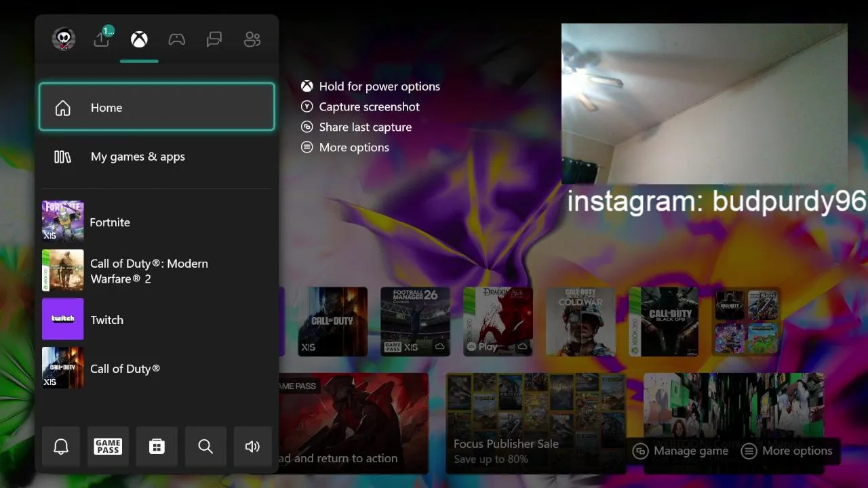The width and height of the screenshot is (868, 488).
Task: Click the Y button icon beside Capture screenshot
Action: tap(307, 106)
